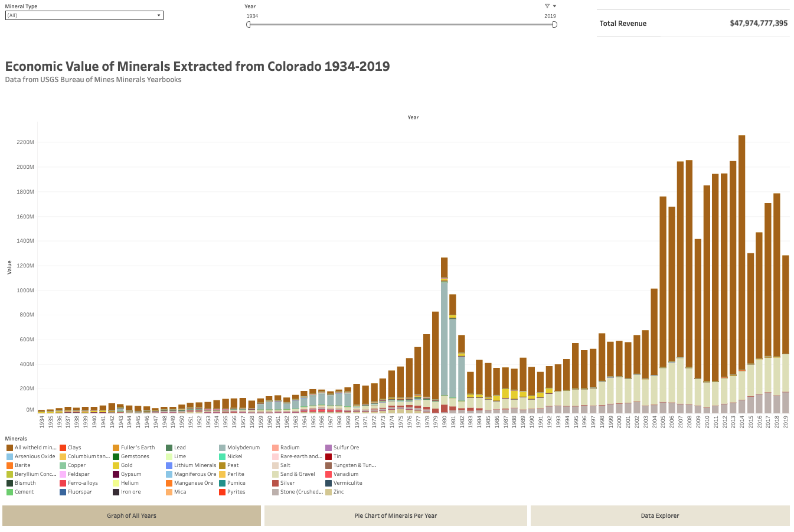This screenshot has height=532, width=794.
Task: Open Pie Chart of Minerals Per Year
Action: point(396,515)
